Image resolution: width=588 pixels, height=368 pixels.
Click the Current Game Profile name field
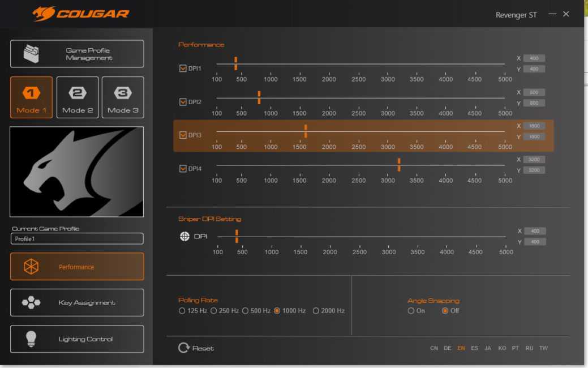click(x=77, y=239)
